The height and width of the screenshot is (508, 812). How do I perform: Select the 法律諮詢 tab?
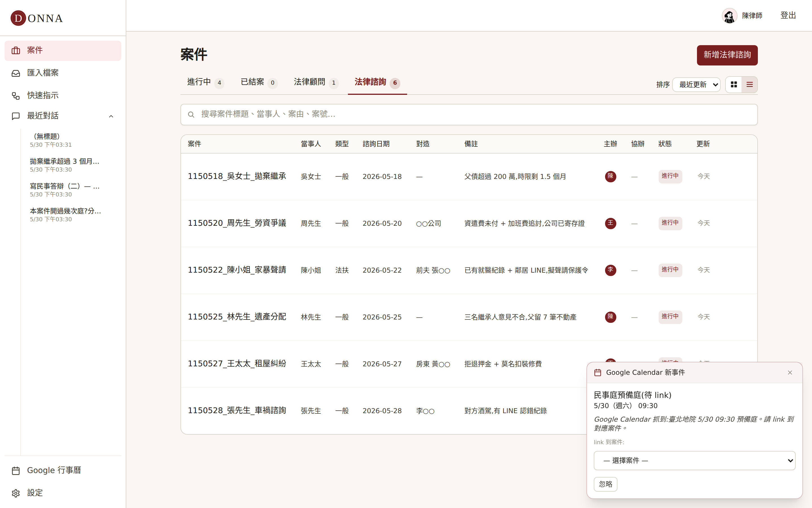[377, 82]
